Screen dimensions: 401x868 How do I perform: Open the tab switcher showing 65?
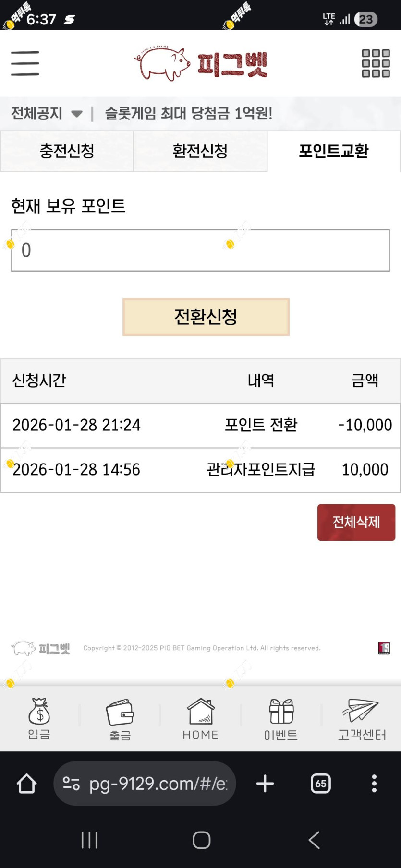point(321,784)
